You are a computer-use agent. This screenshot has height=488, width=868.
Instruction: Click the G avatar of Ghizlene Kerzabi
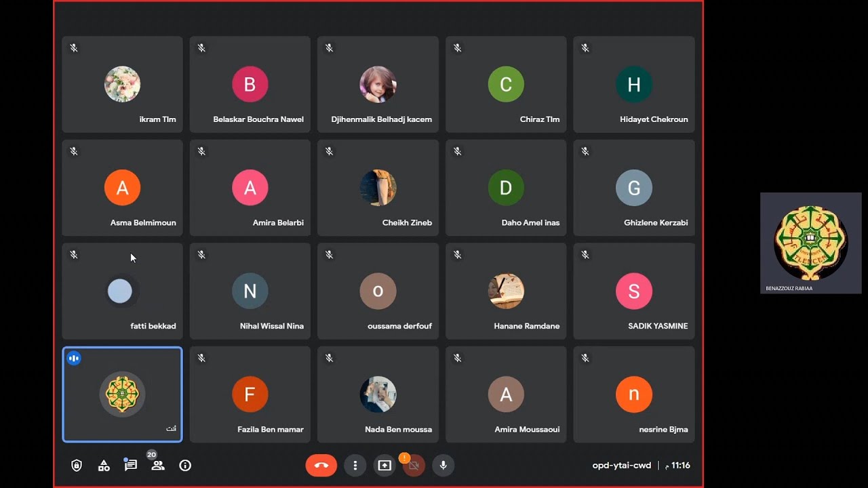[634, 188]
